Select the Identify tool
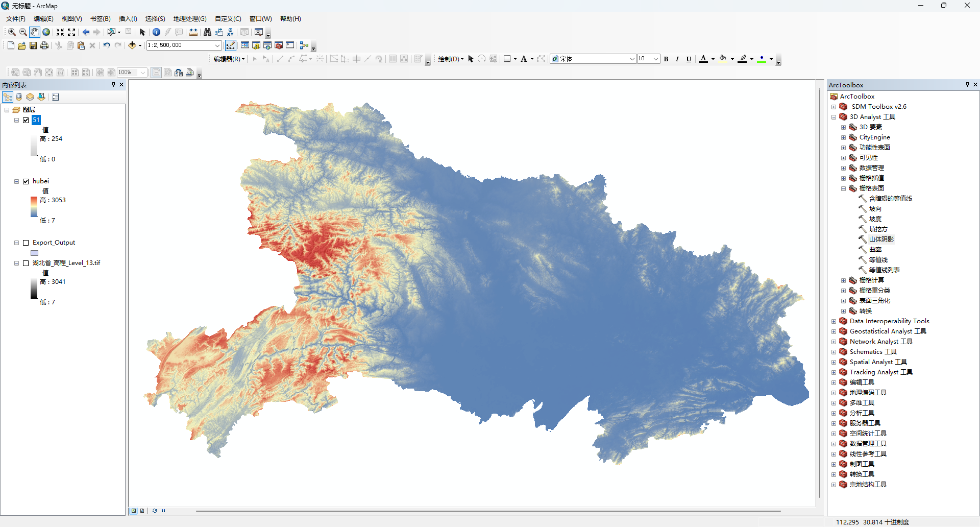This screenshot has width=980, height=527. coord(157,32)
